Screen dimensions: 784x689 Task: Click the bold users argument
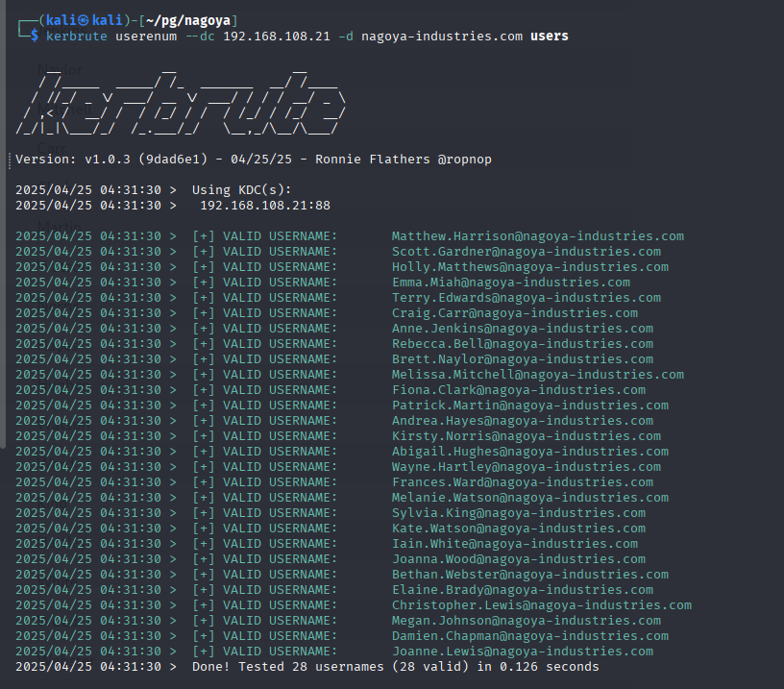pyautogui.click(x=550, y=37)
